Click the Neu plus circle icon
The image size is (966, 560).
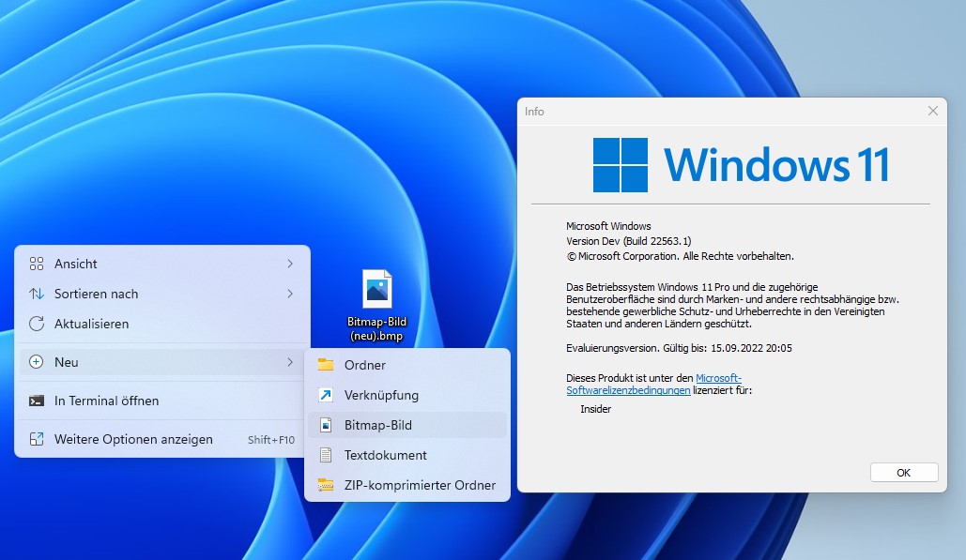pyautogui.click(x=37, y=362)
